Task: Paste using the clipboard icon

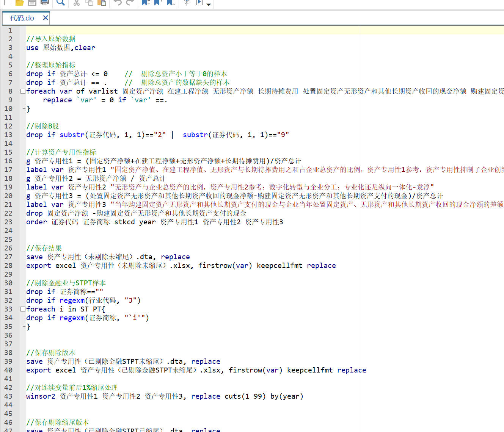Action: 102,3
